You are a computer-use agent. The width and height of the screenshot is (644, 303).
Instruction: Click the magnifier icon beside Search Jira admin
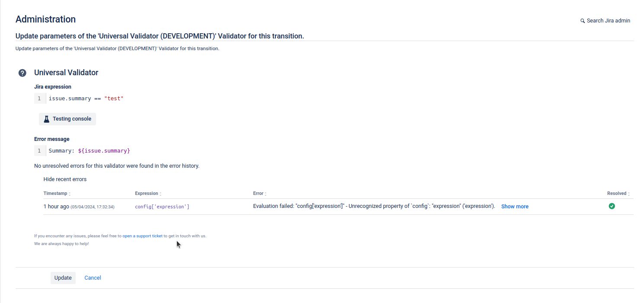(x=583, y=20)
